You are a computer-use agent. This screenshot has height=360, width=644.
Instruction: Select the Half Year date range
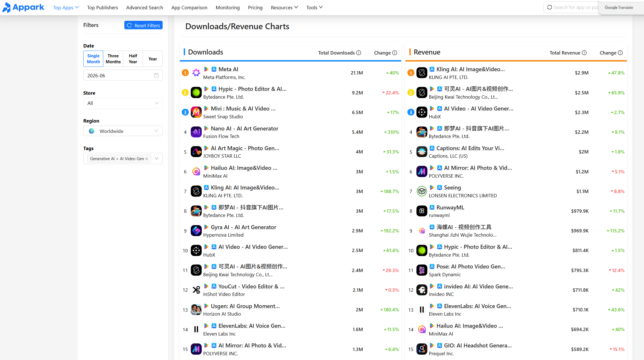[133, 59]
